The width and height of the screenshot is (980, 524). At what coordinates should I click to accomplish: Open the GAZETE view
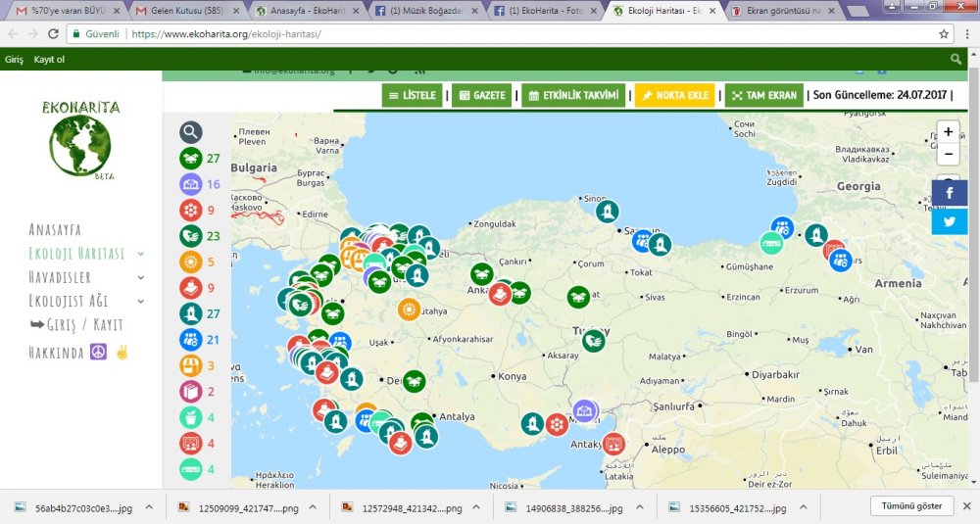pos(482,96)
